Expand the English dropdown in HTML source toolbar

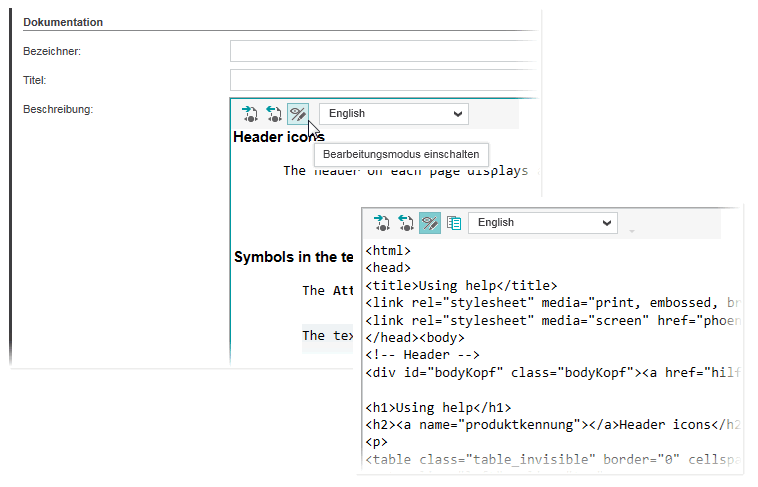coord(543,223)
